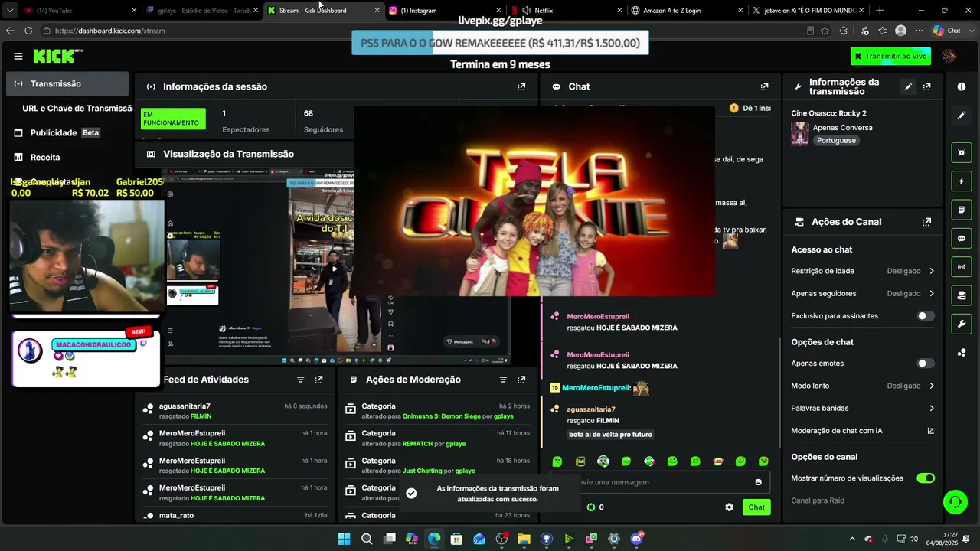
Task: Open a new browser tab
Action: click(880, 11)
